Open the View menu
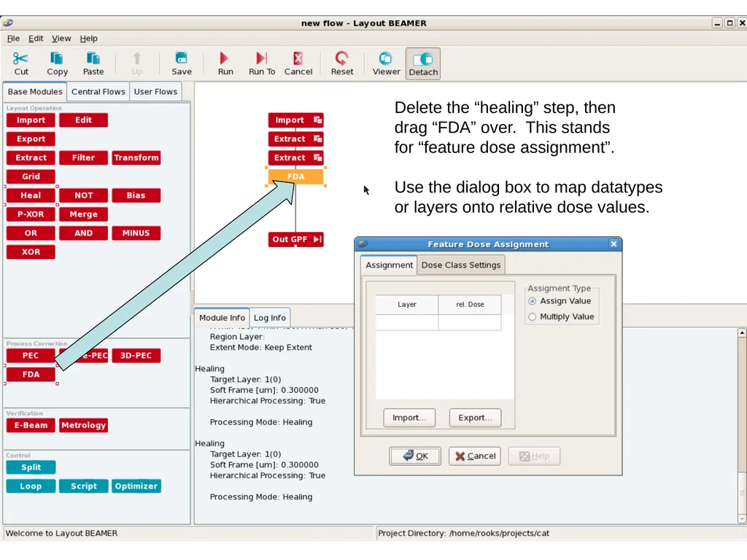 61,39
